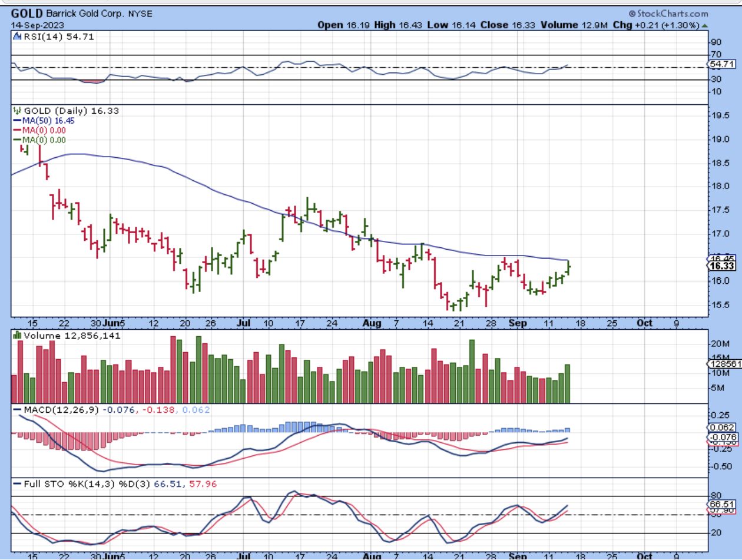Click the Jul date label under the price panel
742x560 pixels.
(244, 323)
